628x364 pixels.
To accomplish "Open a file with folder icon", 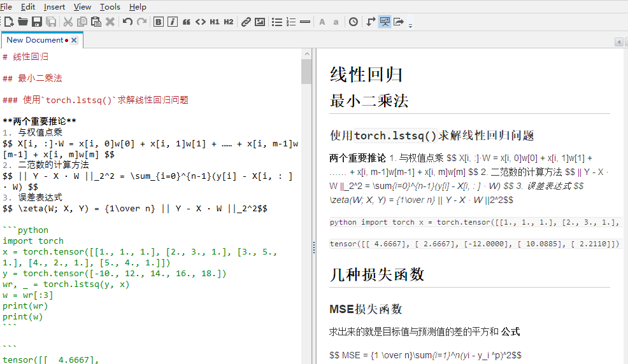I will tap(23, 22).
